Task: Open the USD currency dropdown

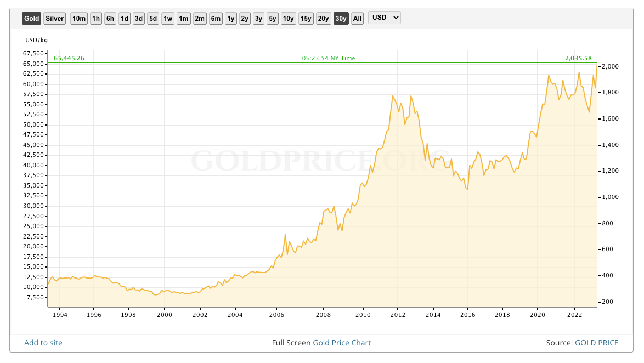Action: (385, 18)
